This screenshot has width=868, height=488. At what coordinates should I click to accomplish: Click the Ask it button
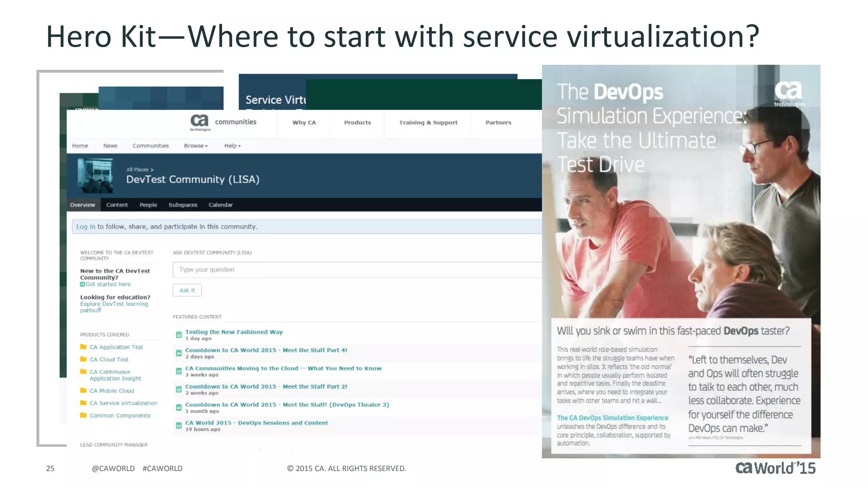(x=187, y=290)
